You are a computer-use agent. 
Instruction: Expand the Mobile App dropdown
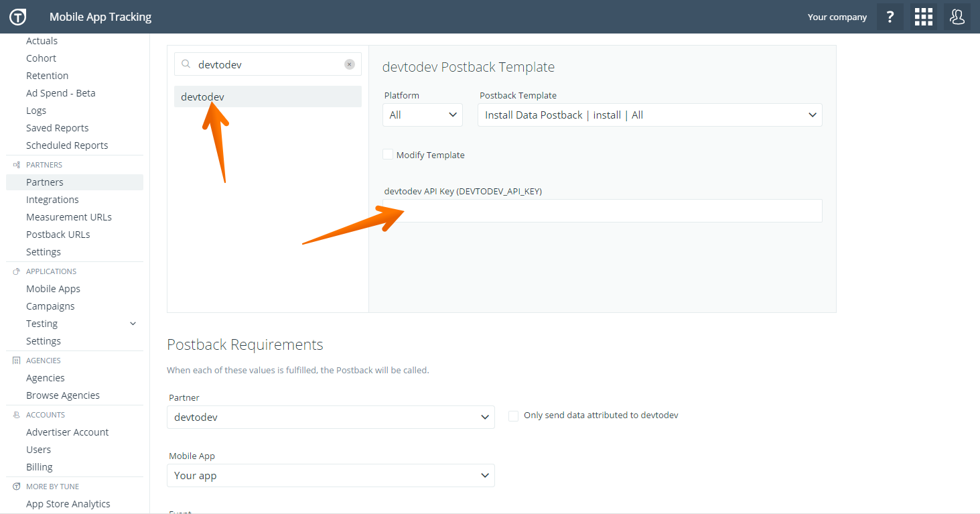[331, 476]
